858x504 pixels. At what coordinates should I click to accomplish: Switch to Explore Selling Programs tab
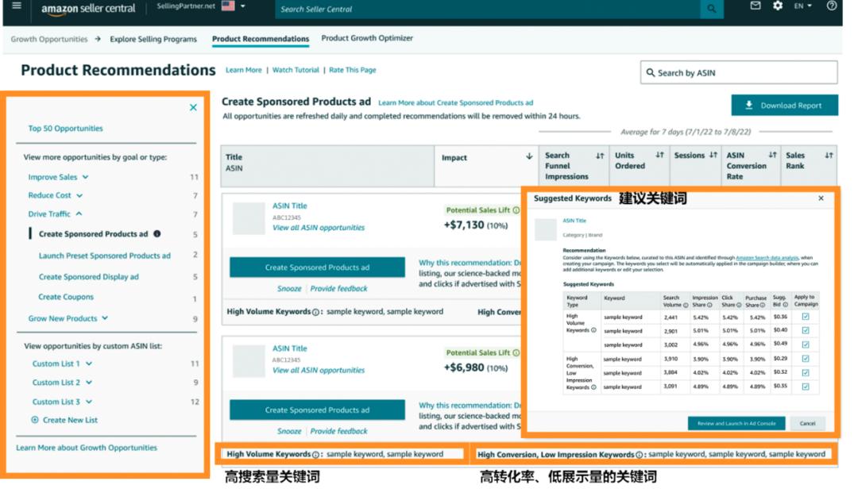point(153,39)
